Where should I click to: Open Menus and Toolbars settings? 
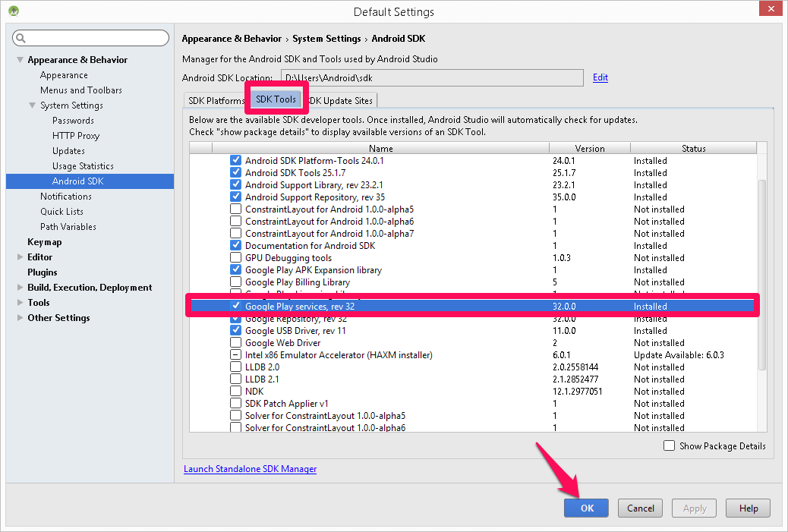(81, 90)
